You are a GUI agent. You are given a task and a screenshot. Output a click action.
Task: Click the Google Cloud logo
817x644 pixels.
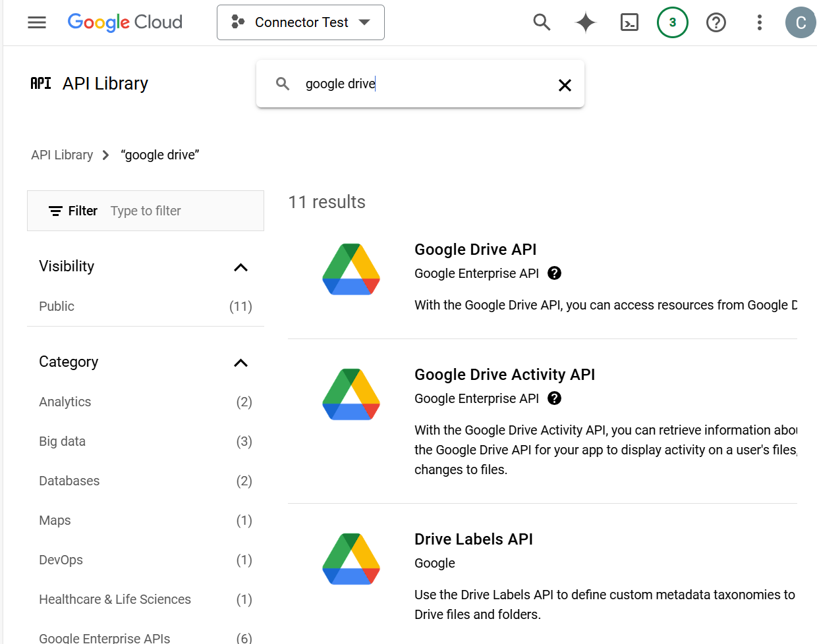125,22
